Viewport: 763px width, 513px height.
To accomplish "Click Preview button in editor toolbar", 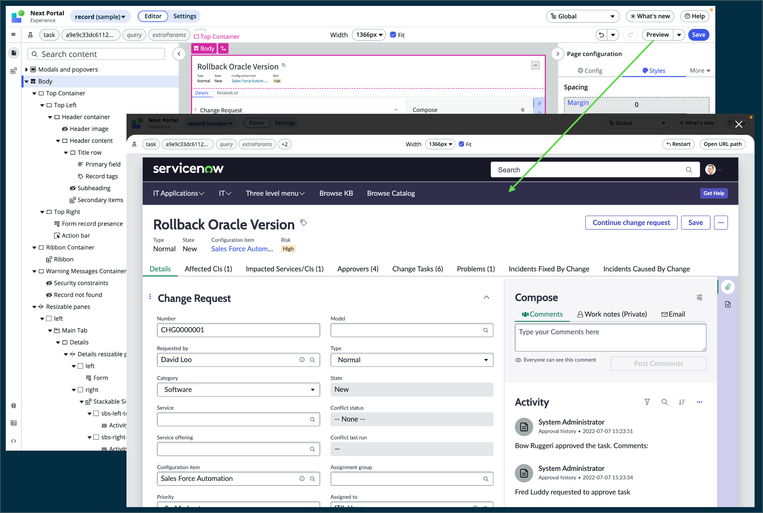I will pos(657,35).
